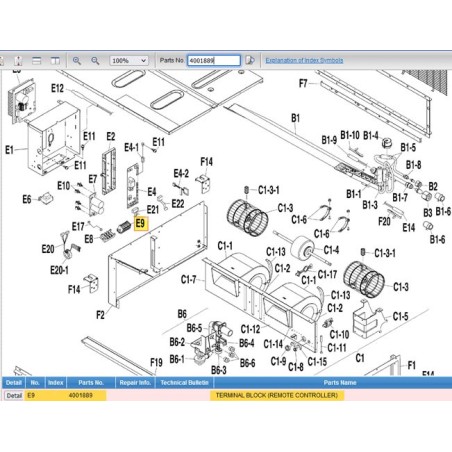Viewport: 452px width, 452px height.
Task: Select the F1 label in diagram
Action: [x=412, y=366]
